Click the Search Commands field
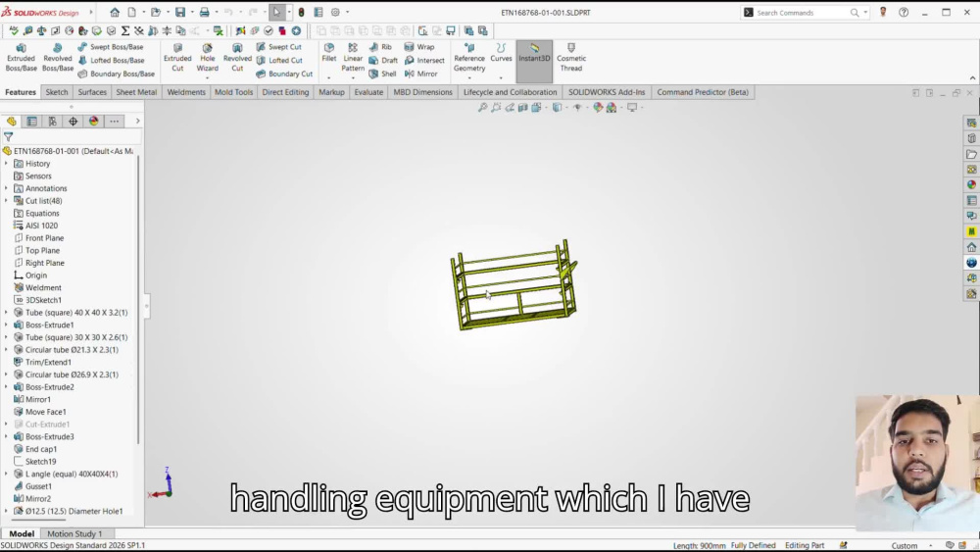This screenshot has height=552, width=980. tap(800, 13)
